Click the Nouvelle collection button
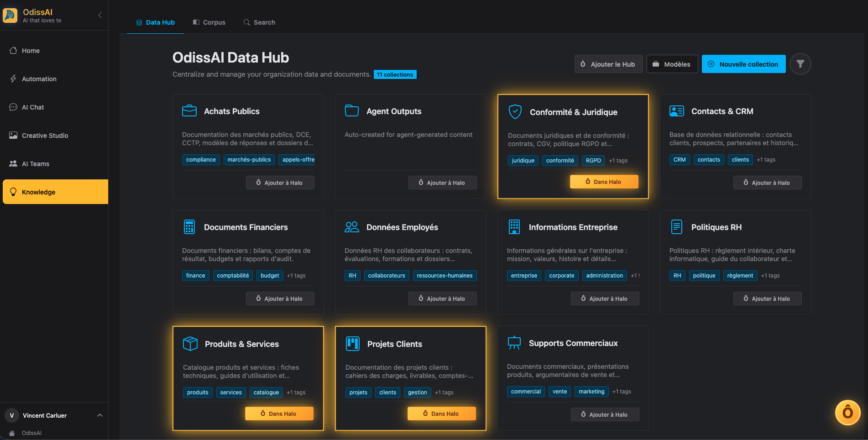The image size is (868, 440). (743, 64)
